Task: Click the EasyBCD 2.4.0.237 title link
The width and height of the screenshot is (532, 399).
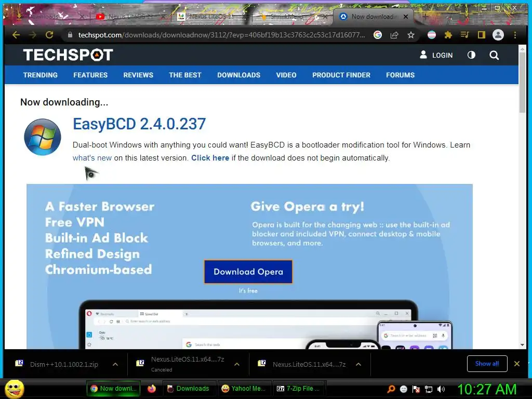Action: [139, 124]
